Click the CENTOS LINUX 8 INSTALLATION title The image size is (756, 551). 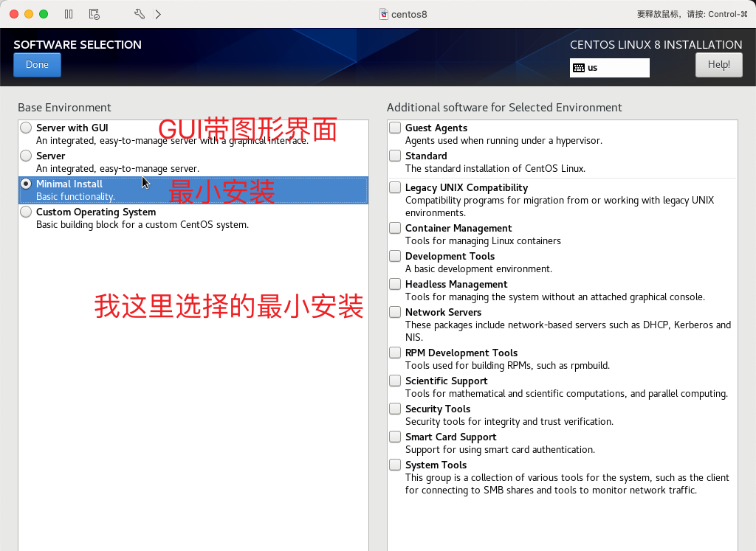(x=656, y=45)
